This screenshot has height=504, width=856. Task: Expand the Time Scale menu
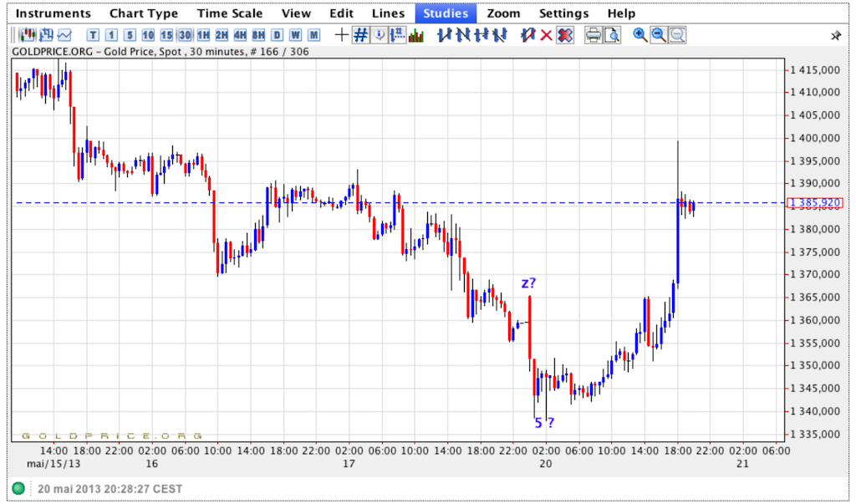point(229,13)
